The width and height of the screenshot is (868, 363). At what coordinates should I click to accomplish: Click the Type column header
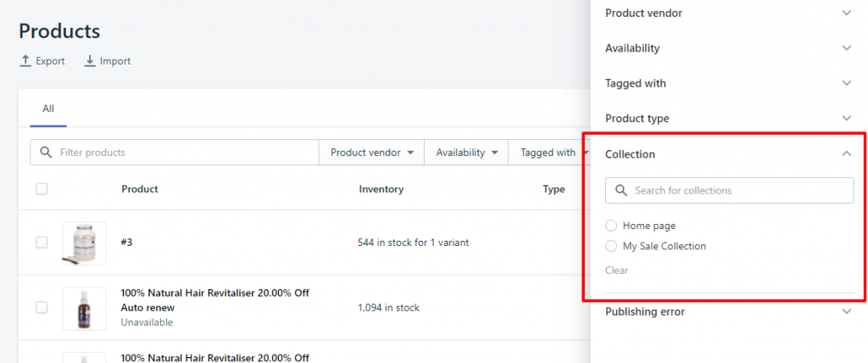[x=554, y=189]
